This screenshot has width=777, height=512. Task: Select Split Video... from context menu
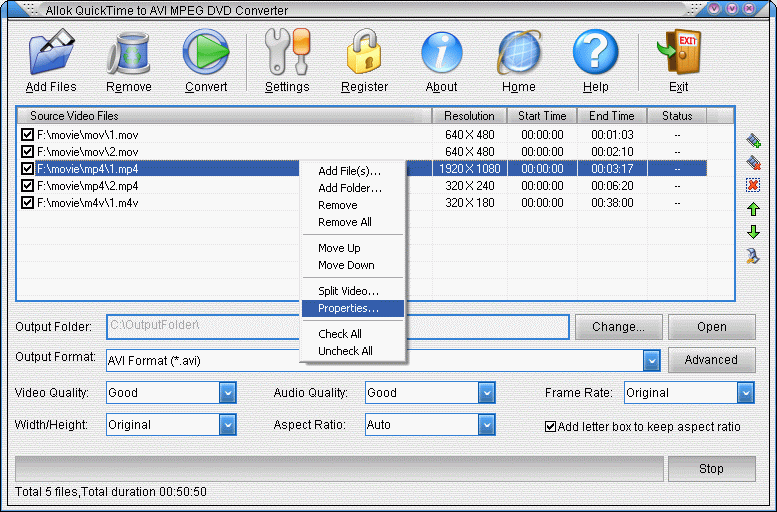pos(348,291)
